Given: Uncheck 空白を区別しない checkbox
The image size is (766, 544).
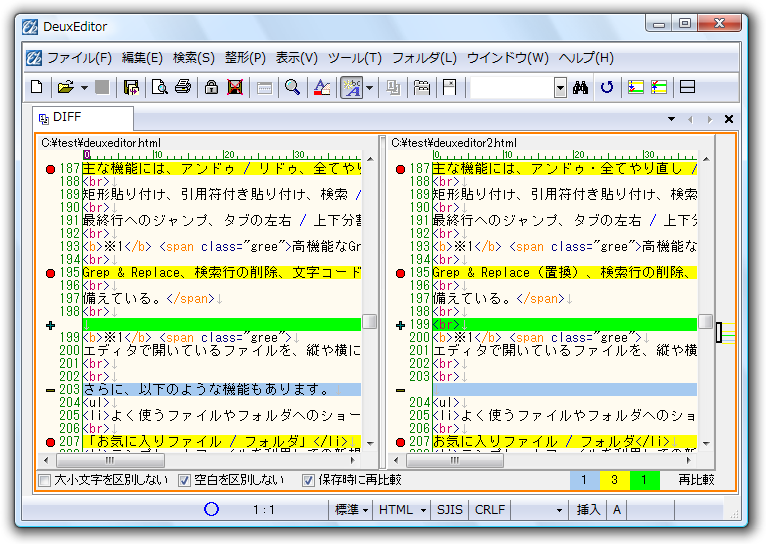Looking at the screenshot, I should [x=184, y=481].
